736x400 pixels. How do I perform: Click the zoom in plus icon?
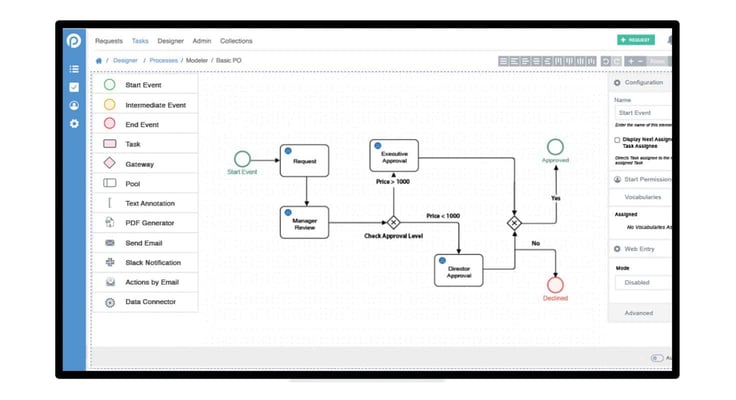pyautogui.click(x=631, y=61)
